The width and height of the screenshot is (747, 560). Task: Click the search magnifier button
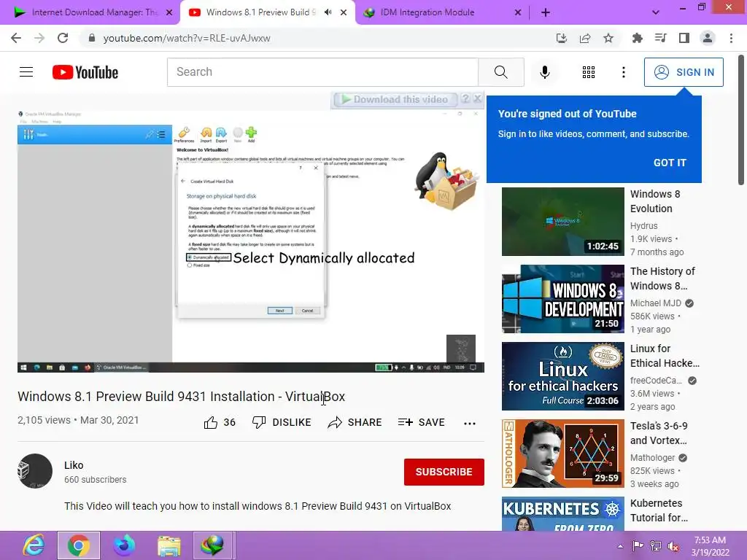pyautogui.click(x=500, y=72)
